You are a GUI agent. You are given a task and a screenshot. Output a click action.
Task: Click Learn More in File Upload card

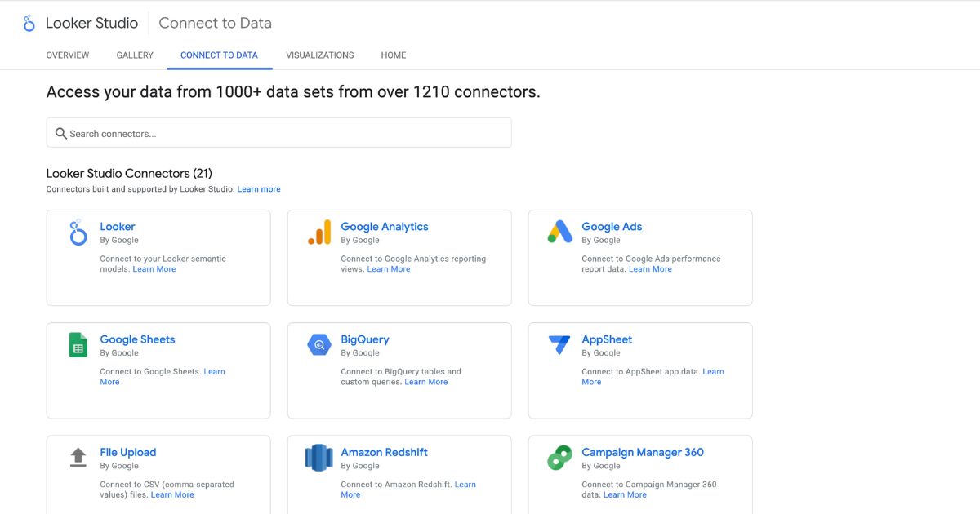pyautogui.click(x=172, y=494)
